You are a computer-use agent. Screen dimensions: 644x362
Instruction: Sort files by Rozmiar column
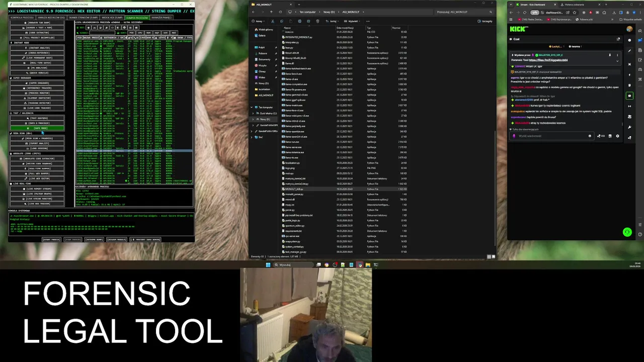(x=396, y=28)
